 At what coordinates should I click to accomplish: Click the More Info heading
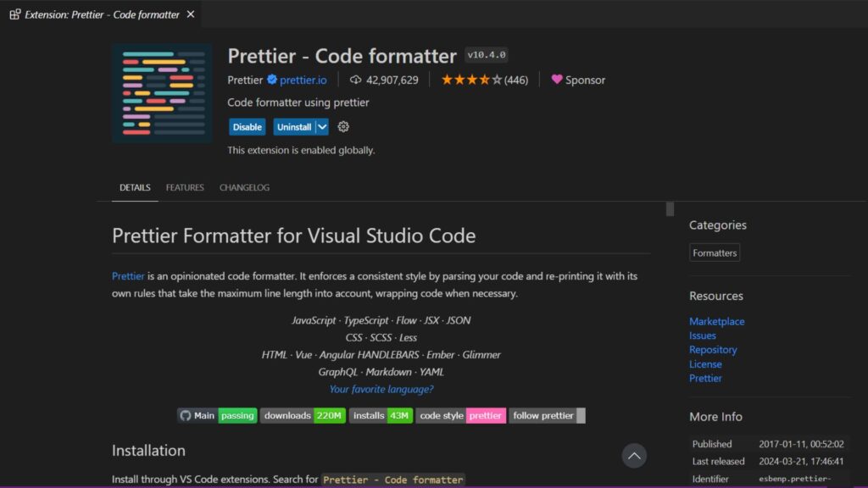tap(715, 417)
